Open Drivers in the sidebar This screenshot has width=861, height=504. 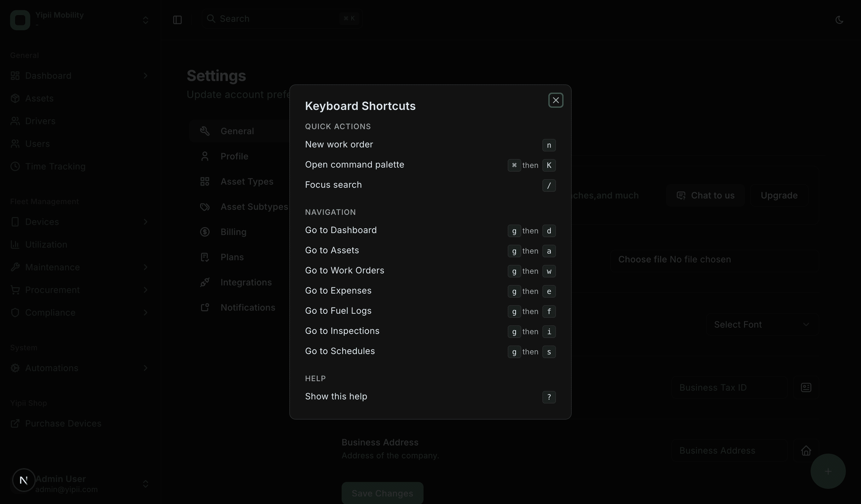click(80, 121)
